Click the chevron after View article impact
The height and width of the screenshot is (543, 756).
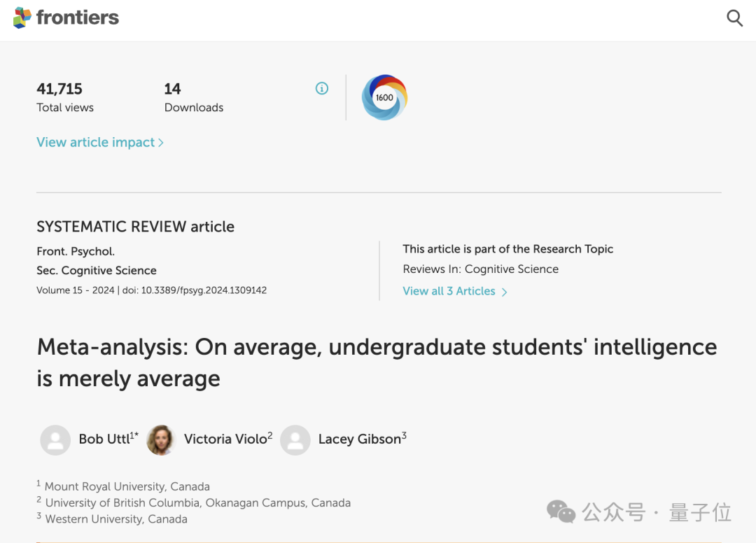click(x=161, y=143)
